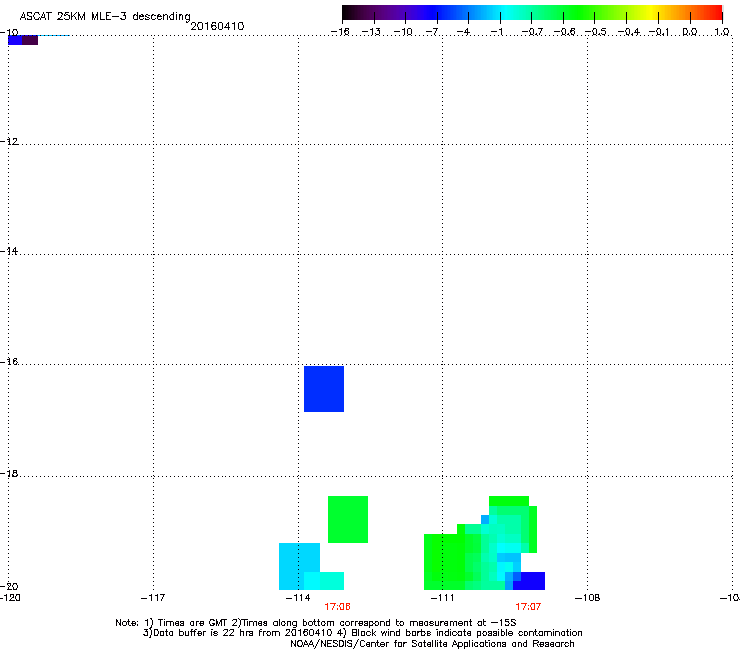
Task: Click the red end of the color scale
Action: [715, 13]
